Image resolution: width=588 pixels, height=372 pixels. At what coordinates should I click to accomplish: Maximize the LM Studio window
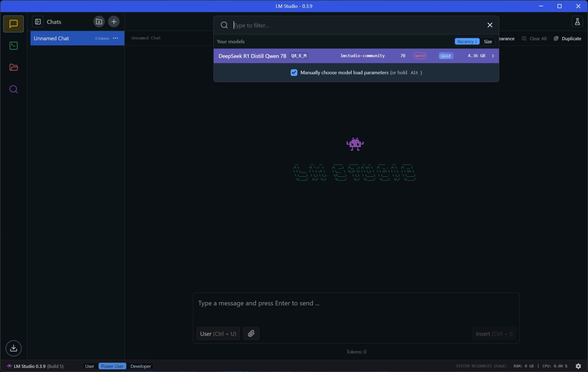point(559,6)
